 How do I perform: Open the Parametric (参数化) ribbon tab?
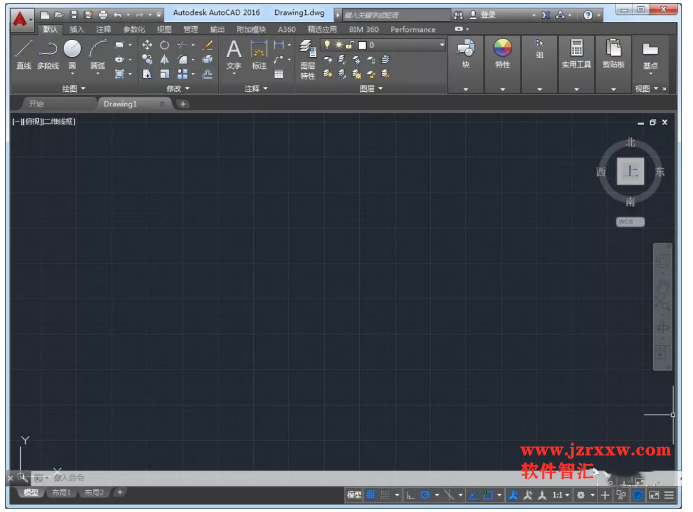point(134,29)
